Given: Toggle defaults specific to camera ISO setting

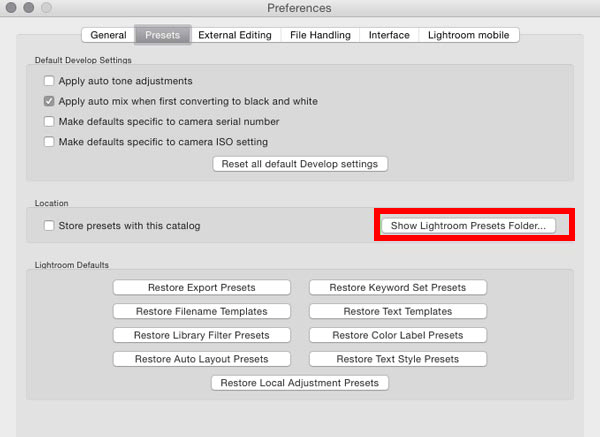Looking at the screenshot, I should (49, 142).
